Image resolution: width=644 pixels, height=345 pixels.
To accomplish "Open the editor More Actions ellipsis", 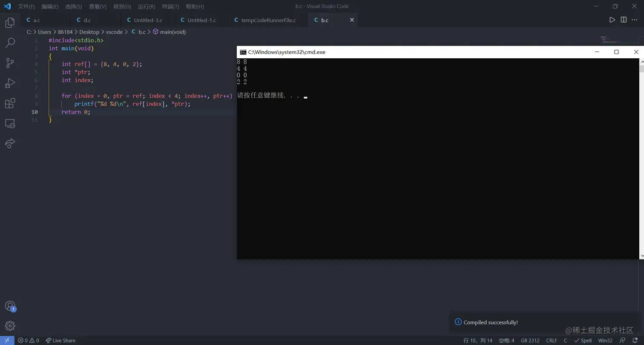I will click(634, 20).
